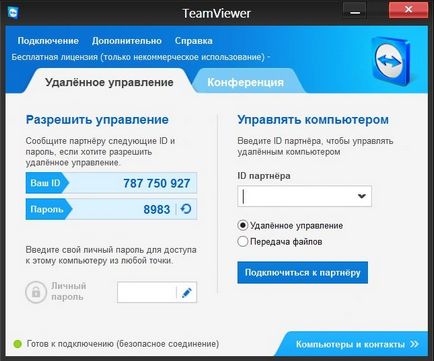This screenshot has height=361, width=434.
Task: Switch to the Удалённое управление tab
Action: point(109,82)
